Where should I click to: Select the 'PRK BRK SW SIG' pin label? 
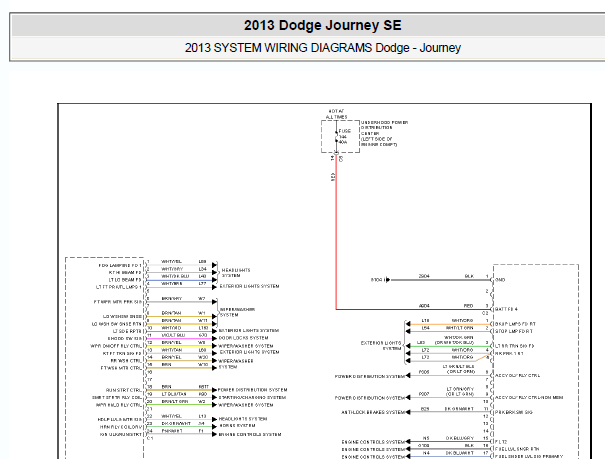pyautogui.click(x=514, y=412)
